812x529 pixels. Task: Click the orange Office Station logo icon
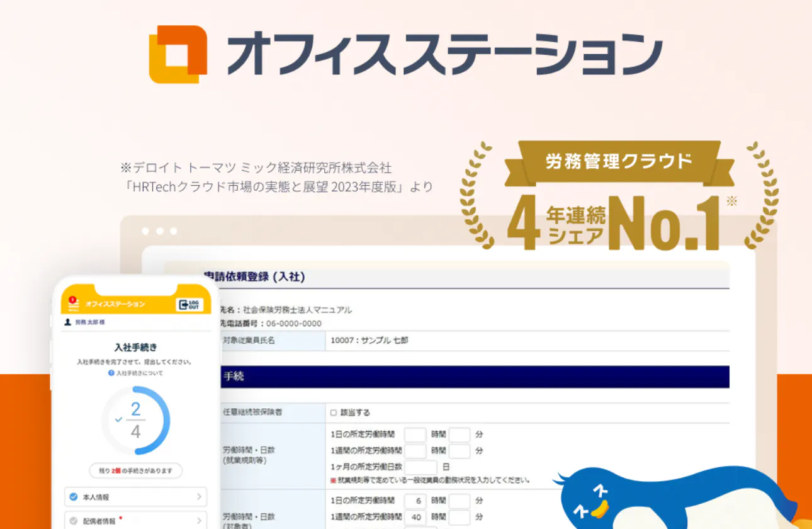[178, 54]
